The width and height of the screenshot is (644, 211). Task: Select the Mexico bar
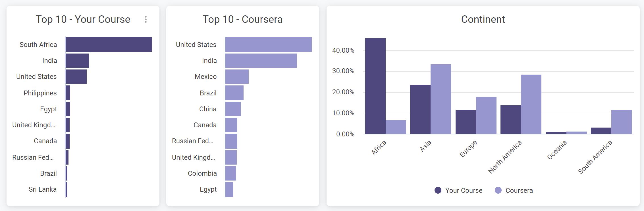tap(237, 77)
